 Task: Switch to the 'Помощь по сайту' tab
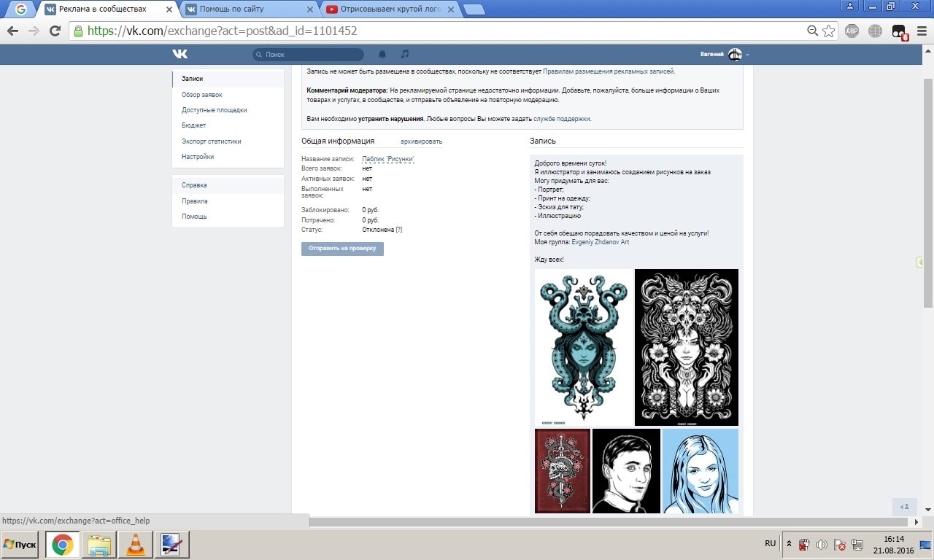250,9
